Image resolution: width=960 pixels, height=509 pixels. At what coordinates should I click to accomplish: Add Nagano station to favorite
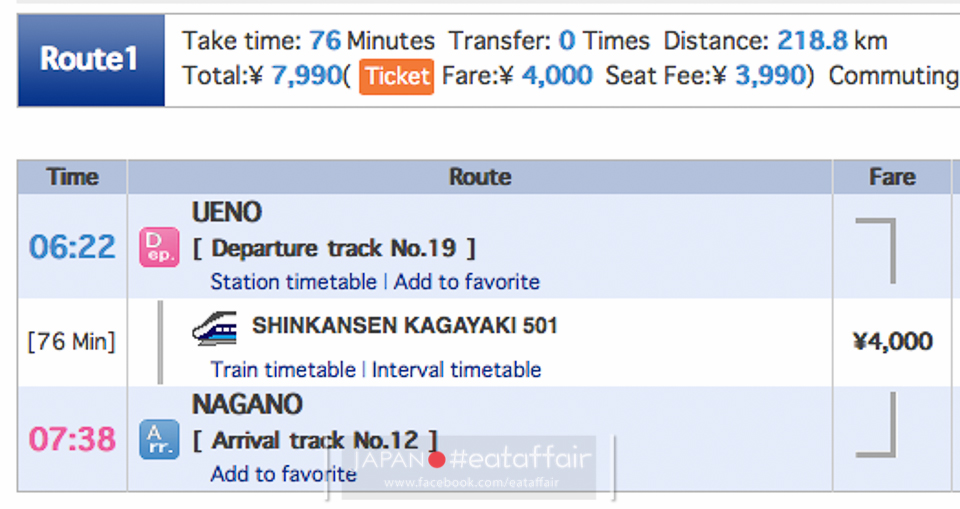click(x=283, y=473)
